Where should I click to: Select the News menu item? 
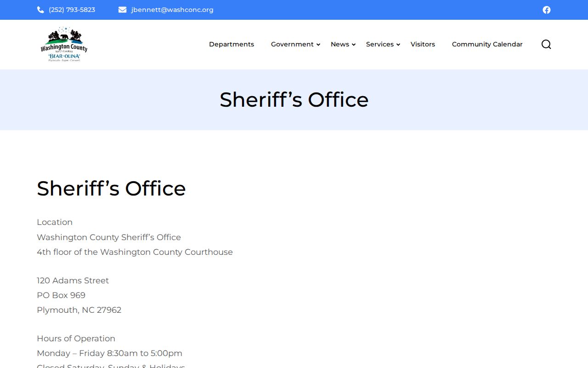tap(340, 44)
